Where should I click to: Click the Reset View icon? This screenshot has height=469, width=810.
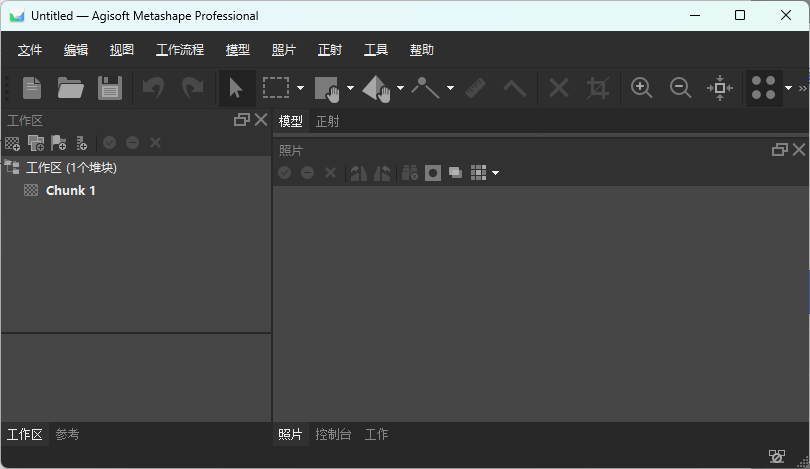[720, 88]
